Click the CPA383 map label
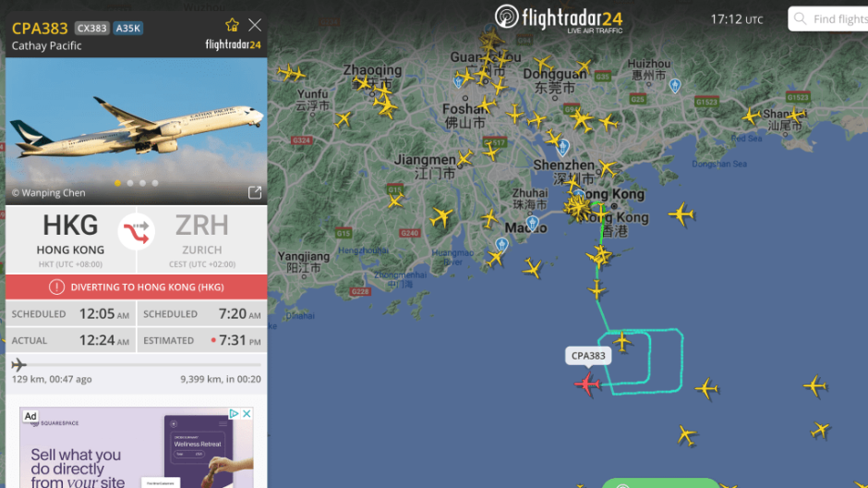Viewport: 868px width, 488px height. pos(588,356)
